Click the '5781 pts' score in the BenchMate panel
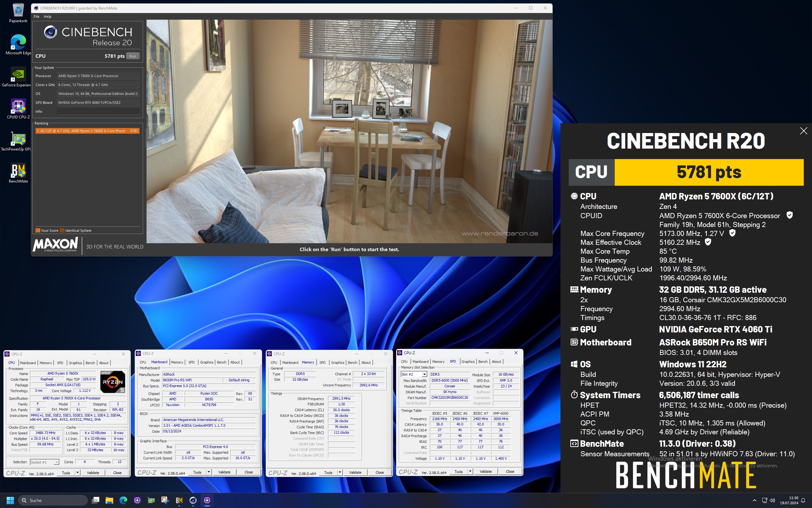812x508 pixels. coord(709,172)
